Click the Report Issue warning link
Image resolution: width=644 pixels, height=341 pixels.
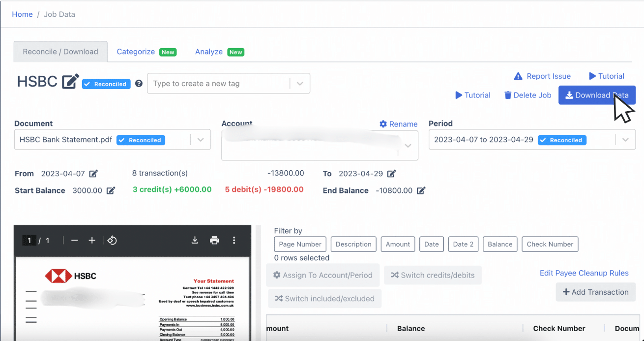[542, 76]
